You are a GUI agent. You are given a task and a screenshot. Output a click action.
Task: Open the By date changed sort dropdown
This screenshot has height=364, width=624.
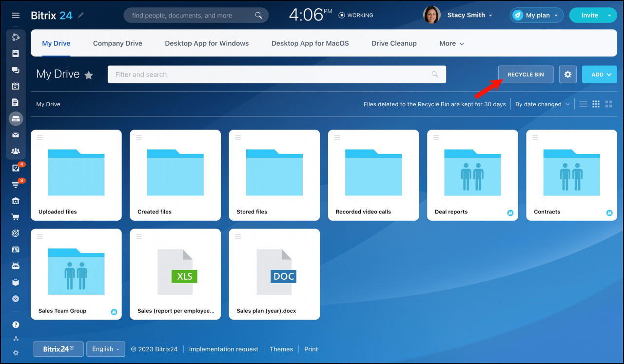tap(543, 104)
